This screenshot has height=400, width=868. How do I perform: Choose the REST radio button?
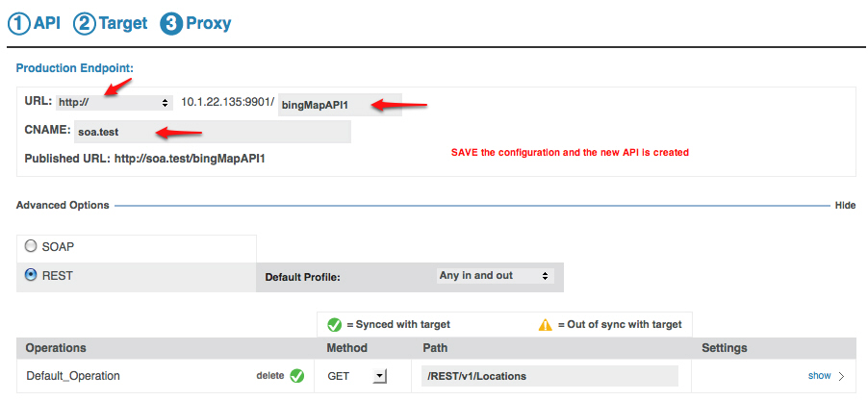(x=31, y=275)
